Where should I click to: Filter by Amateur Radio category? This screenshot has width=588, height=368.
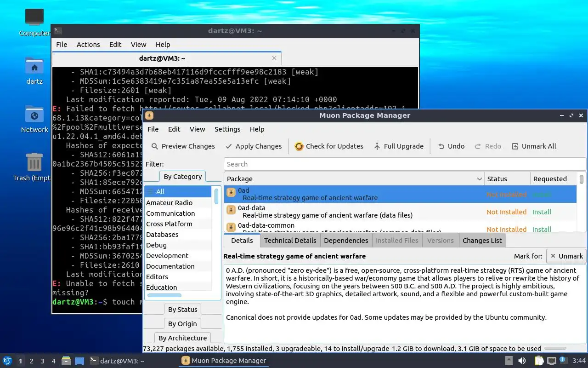(x=178, y=203)
